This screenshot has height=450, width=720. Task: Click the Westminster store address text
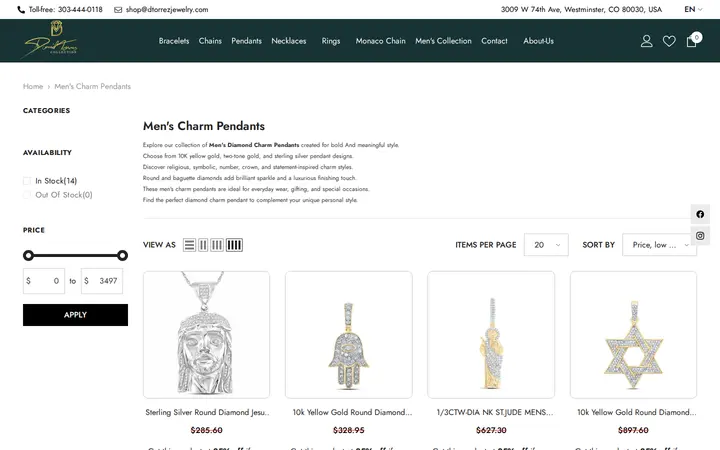tap(581, 10)
